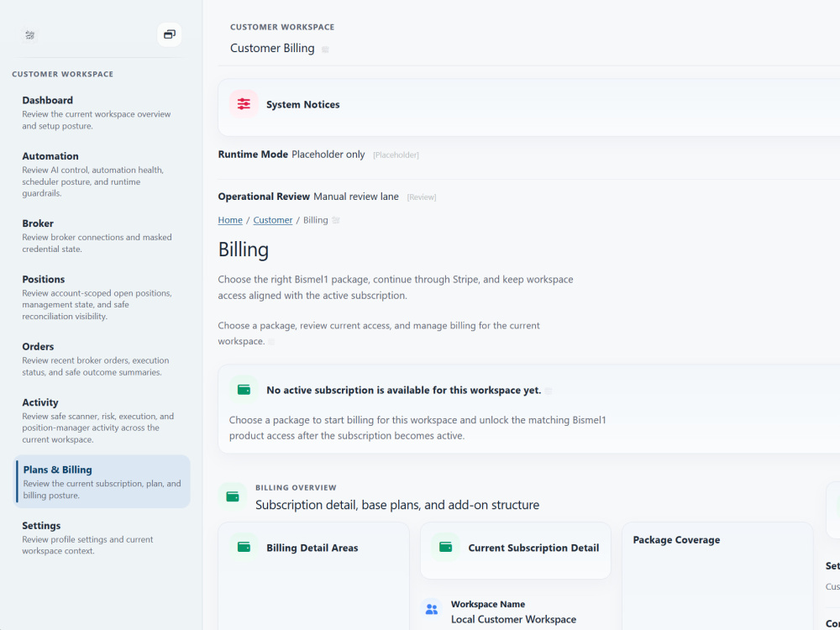Navigate to Orders in the sidebar

pyautogui.click(x=102, y=359)
